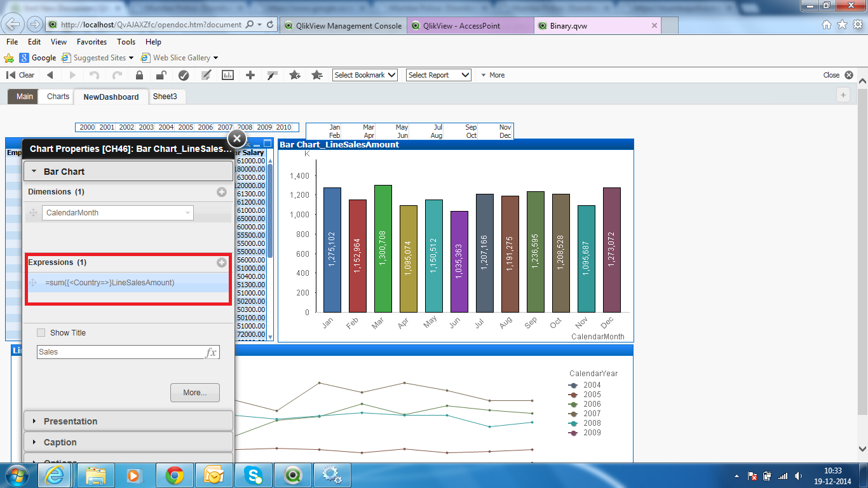Open the Tools menu

pyautogui.click(x=126, y=41)
